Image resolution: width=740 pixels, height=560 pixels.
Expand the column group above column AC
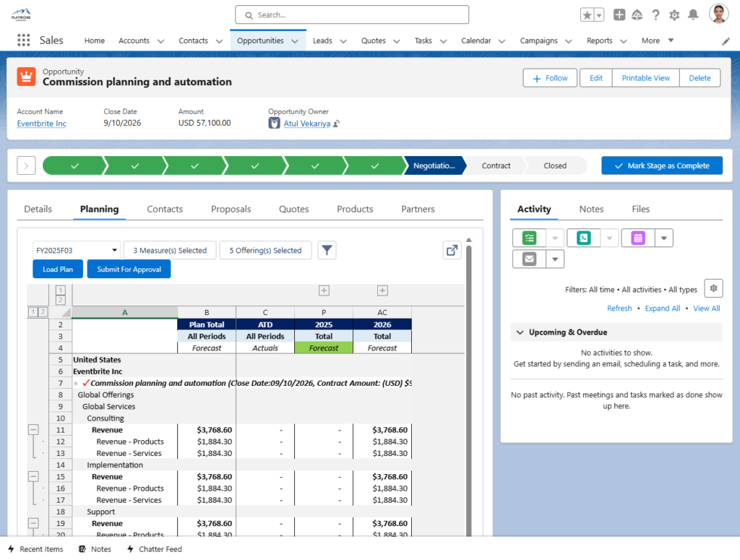[382, 290]
